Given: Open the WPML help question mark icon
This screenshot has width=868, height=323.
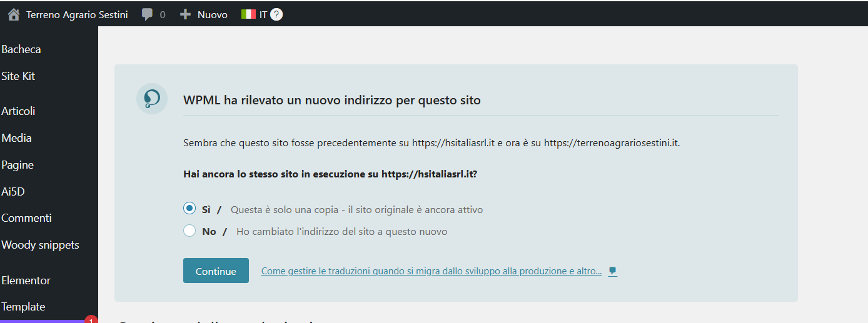Looking at the screenshot, I should coord(276,14).
